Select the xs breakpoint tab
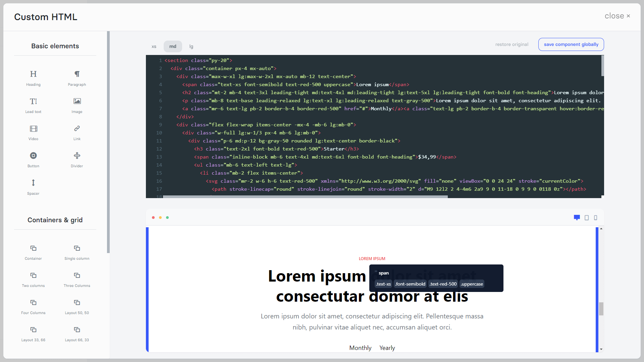Screen dimensions: 644x362 pyautogui.click(x=154, y=46)
